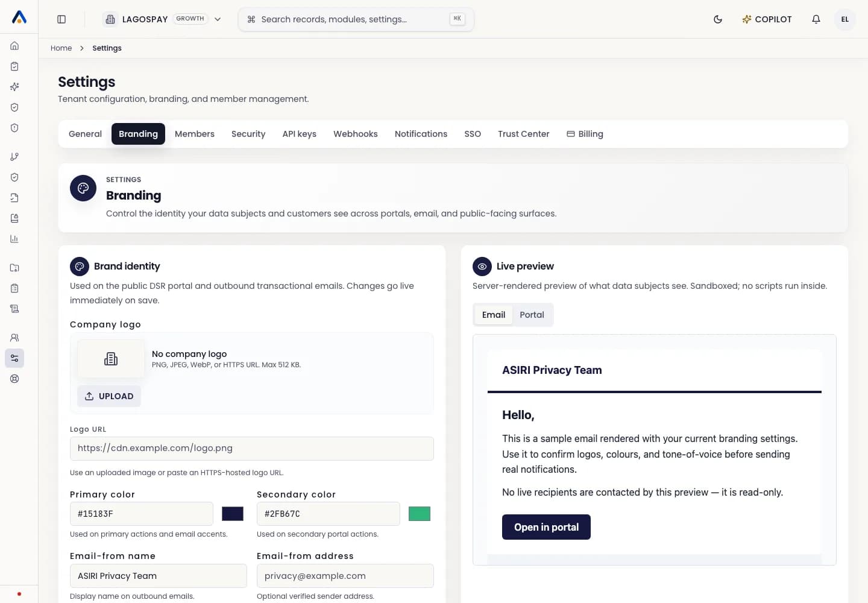The height and width of the screenshot is (603, 868).
Task: Open the Trust Center tab
Action: pos(524,134)
